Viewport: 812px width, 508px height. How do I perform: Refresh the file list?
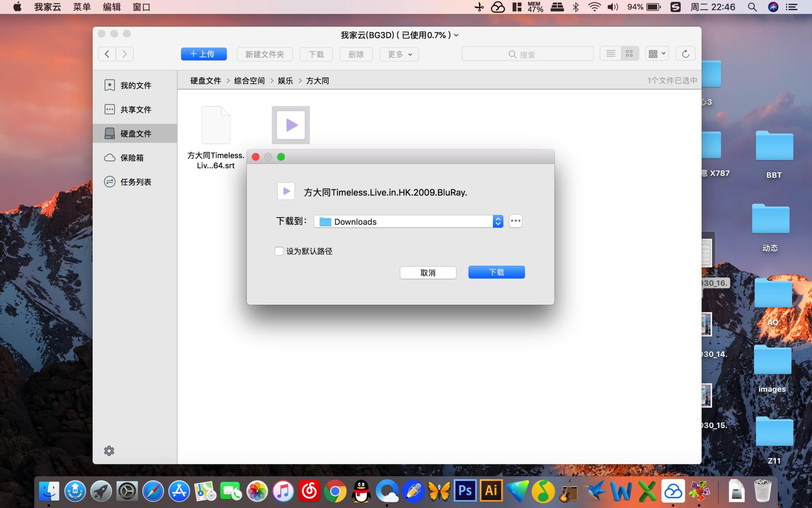click(685, 53)
